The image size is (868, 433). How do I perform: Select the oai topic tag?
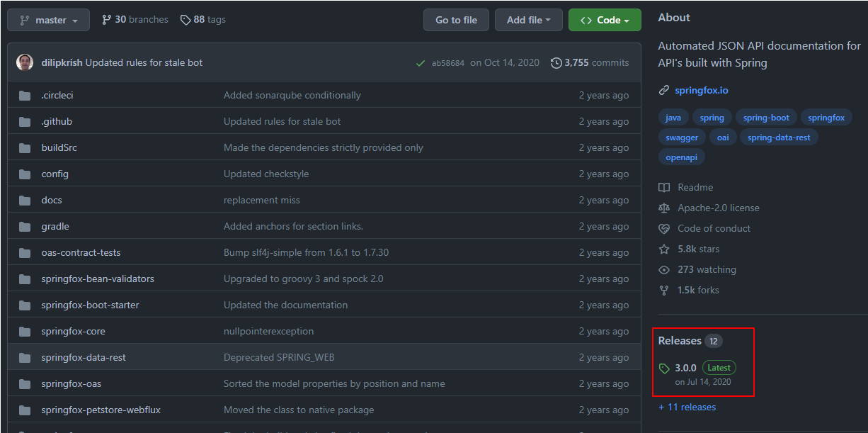[723, 137]
